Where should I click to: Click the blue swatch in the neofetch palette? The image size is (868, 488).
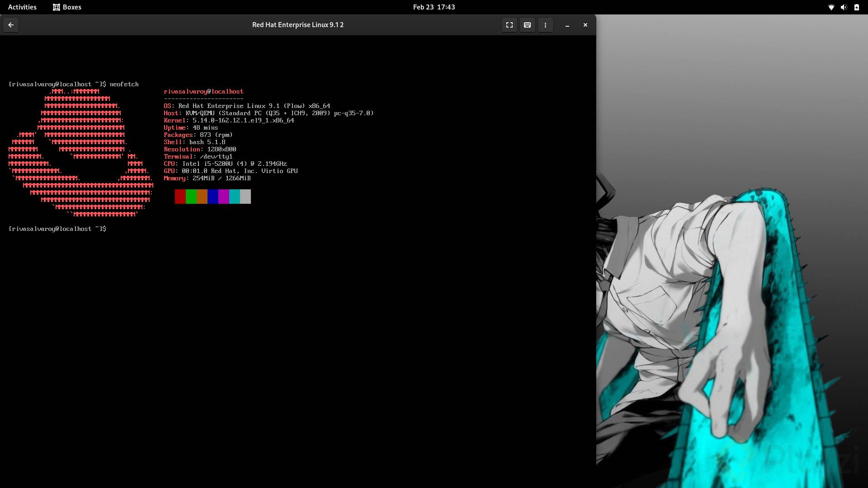tap(212, 197)
